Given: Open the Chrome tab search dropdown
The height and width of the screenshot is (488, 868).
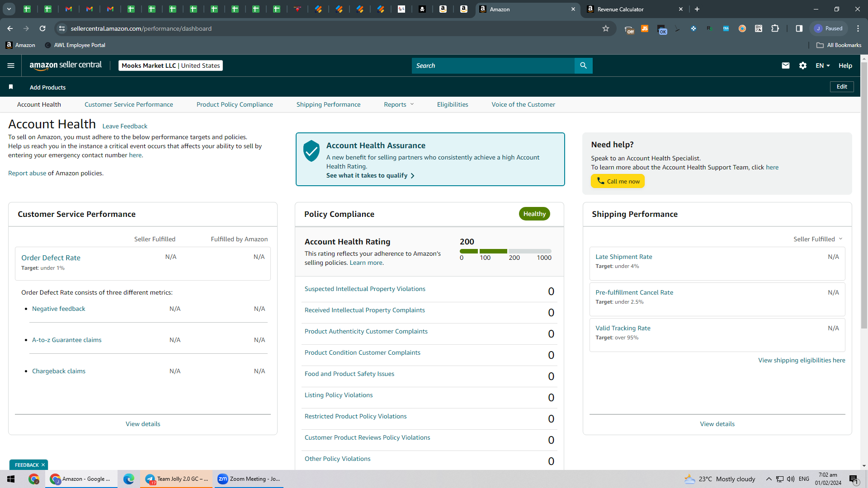Looking at the screenshot, I should (9, 9).
